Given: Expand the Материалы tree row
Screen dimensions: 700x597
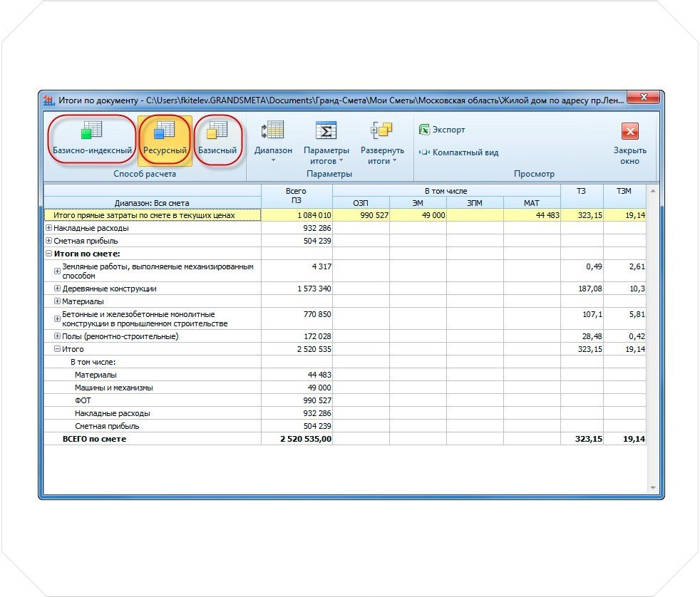Looking at the screenshot, I should 57,301.
